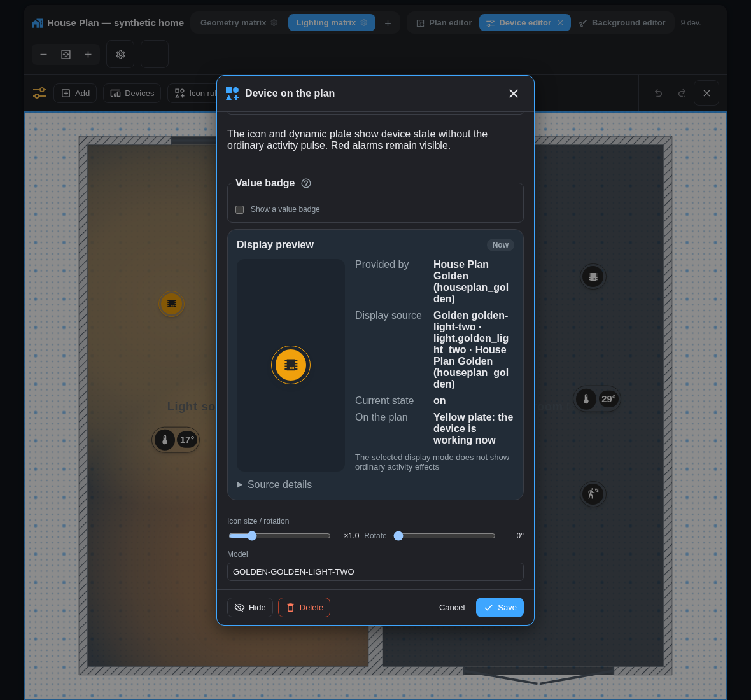Select the motion sensor device icon
The image size is (751, 700).
(593, 494)
